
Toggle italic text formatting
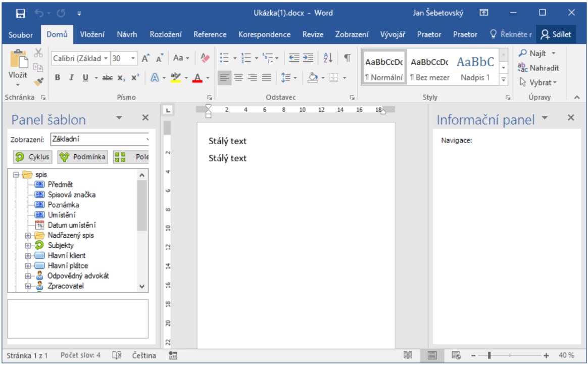coord(71,78)
